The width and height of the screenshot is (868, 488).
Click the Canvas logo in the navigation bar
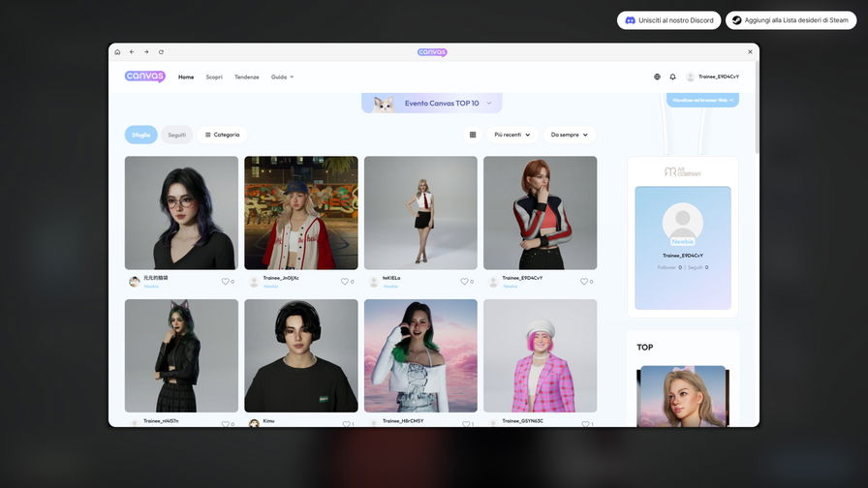click(144, 76)
